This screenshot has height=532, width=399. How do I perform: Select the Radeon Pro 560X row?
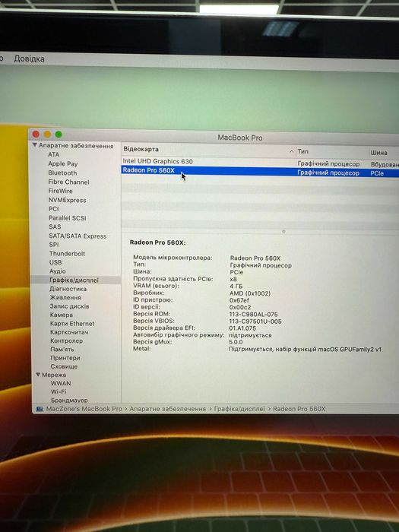(260, 171)
